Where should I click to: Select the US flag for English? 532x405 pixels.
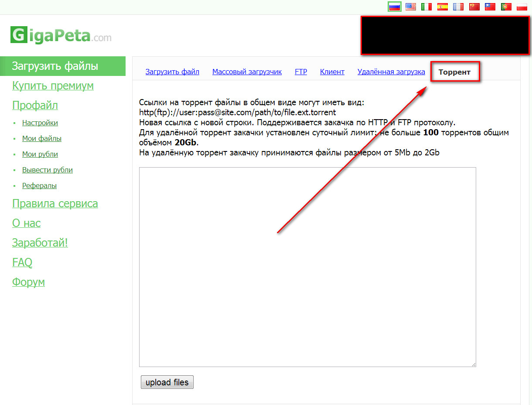[410, 7]
